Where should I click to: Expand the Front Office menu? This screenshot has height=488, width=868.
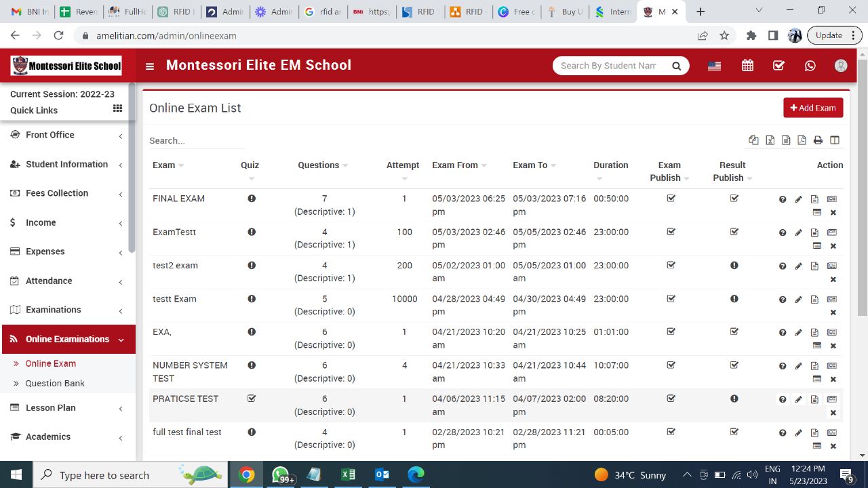click(x=68, y=135)
